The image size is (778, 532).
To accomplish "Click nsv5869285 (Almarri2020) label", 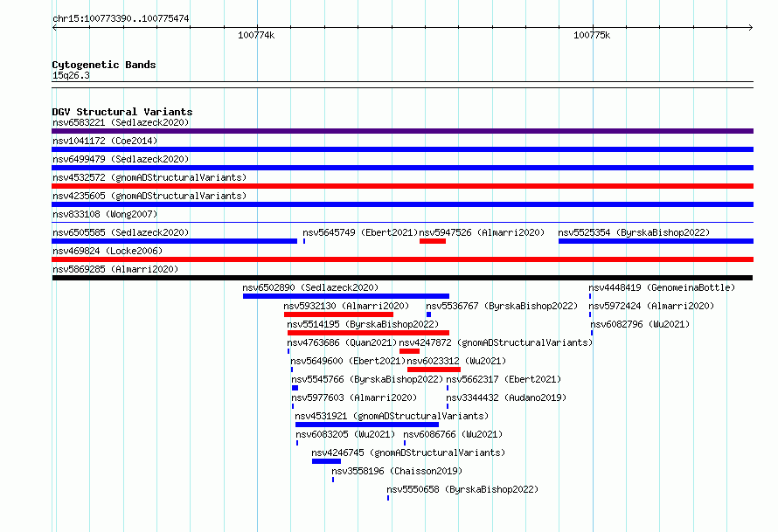I will click(115, 269).
